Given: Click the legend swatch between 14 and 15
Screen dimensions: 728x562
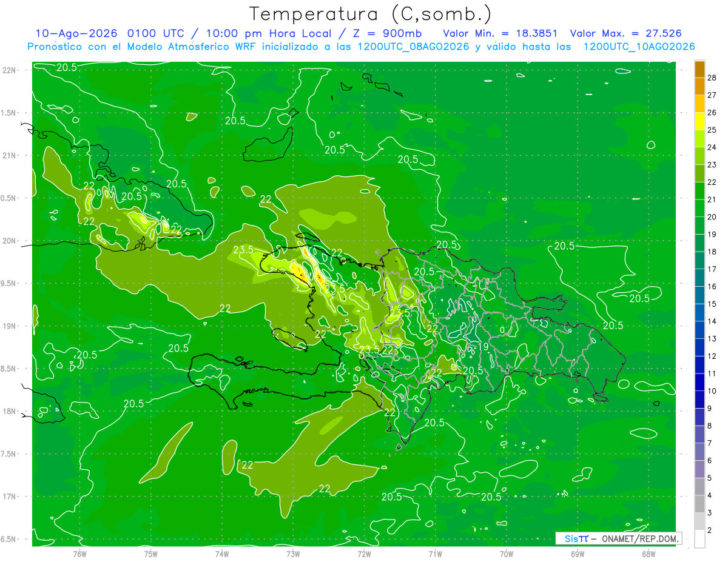Looking at the screenshot, I should point(699,313).
